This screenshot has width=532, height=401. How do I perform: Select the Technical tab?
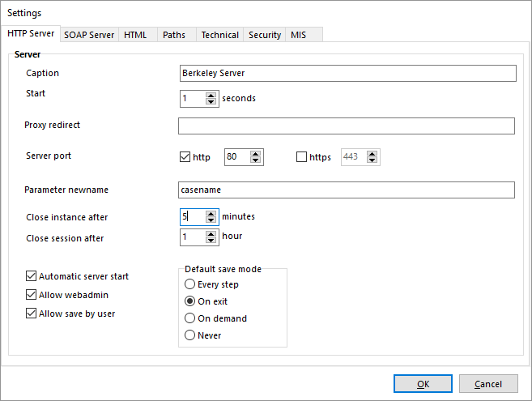click(220, 35)
